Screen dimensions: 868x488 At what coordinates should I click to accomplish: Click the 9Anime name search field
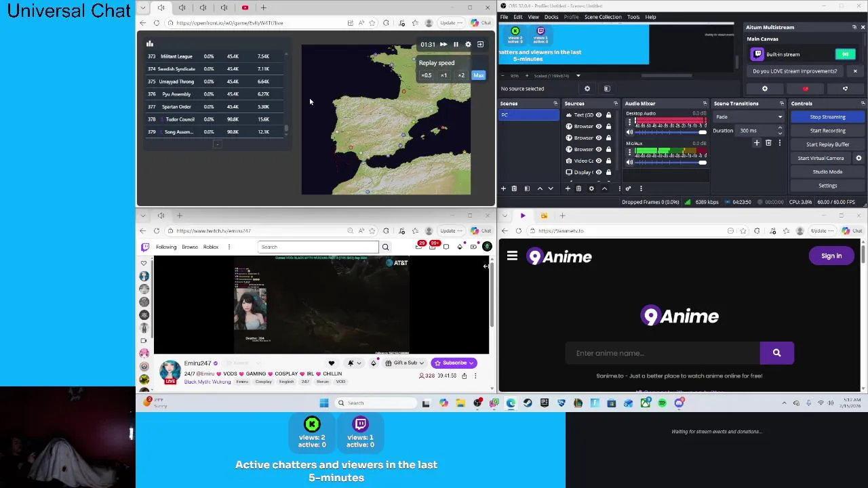point(663,353)
